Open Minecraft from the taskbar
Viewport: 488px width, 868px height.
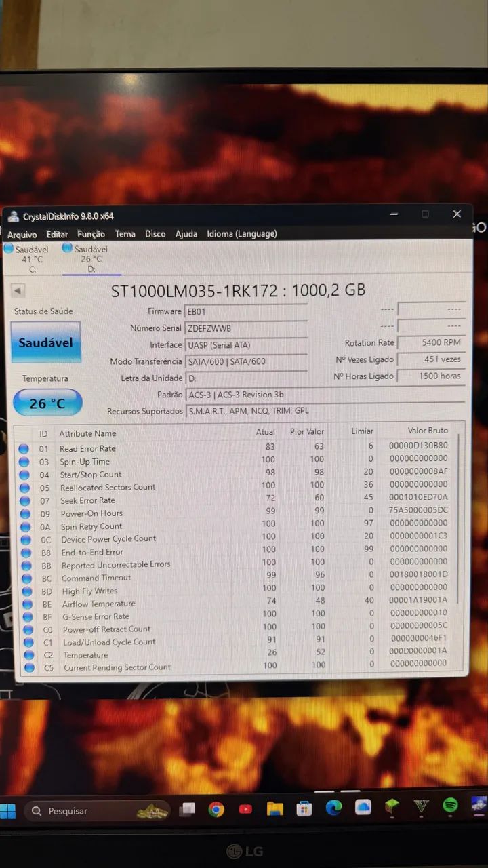point(392,806)
